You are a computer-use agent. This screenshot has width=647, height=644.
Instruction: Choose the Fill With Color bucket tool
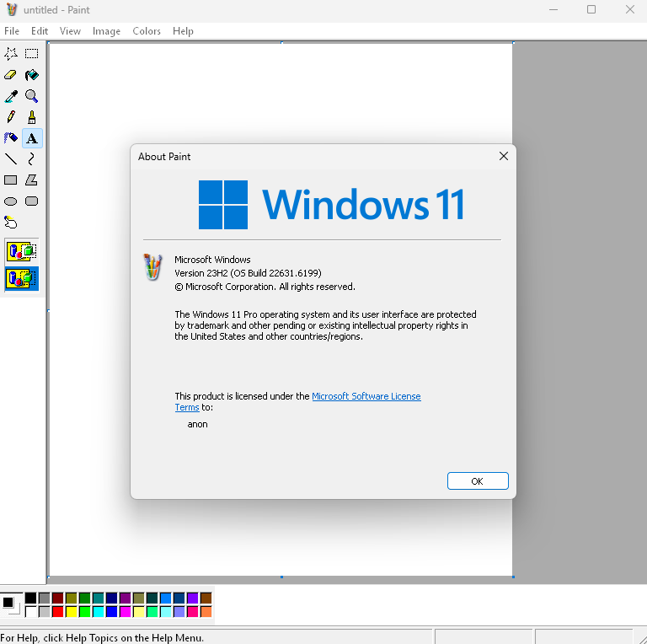coord(32,75)
